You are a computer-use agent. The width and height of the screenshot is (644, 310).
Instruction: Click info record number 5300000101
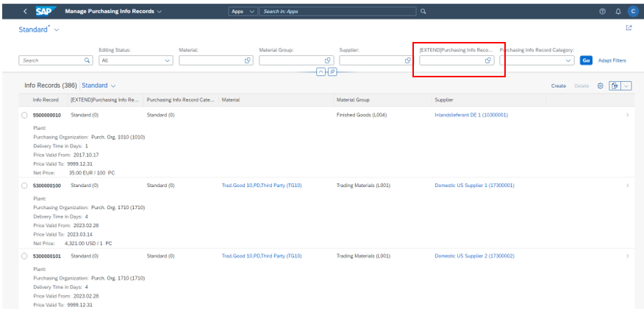(47, 256)
